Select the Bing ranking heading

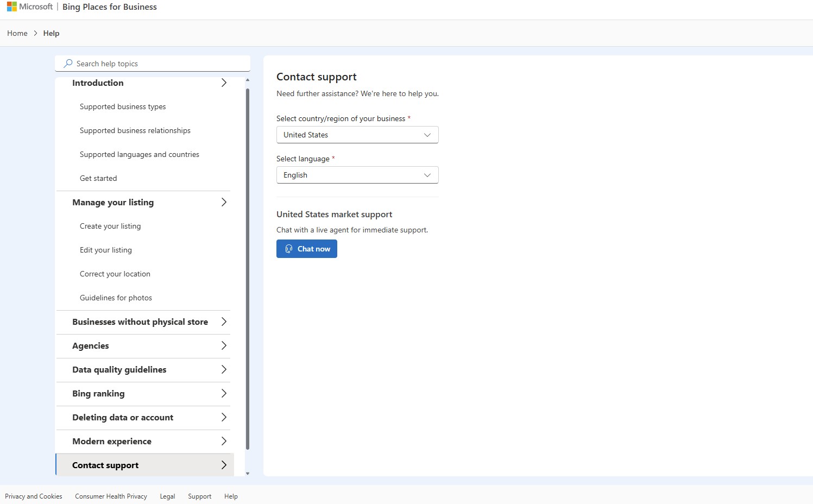coord(98,393)
